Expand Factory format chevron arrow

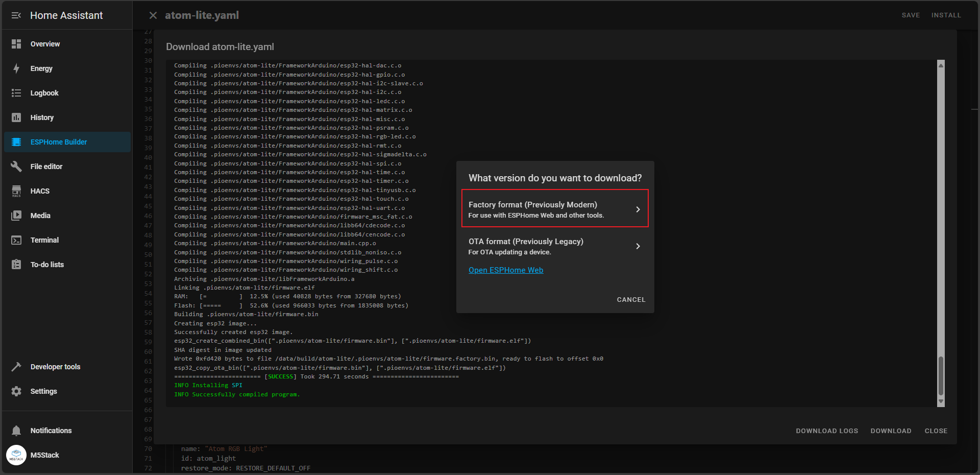[638, 209]
